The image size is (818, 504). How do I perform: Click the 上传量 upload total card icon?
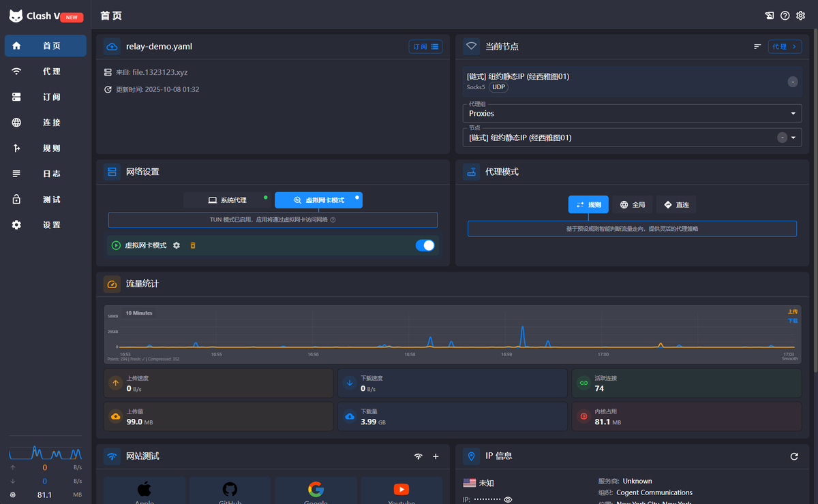click(x=116, y=416)
